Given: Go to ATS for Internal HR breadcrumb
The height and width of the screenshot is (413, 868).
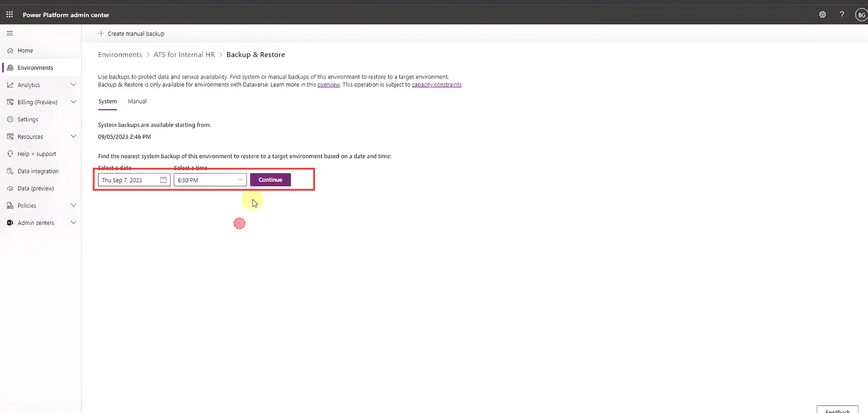Looking at the screenshot, I should pos(184,55).
